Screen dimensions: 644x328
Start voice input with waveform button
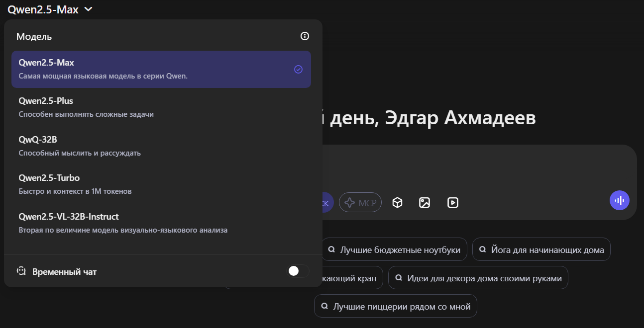coord(620,200)
